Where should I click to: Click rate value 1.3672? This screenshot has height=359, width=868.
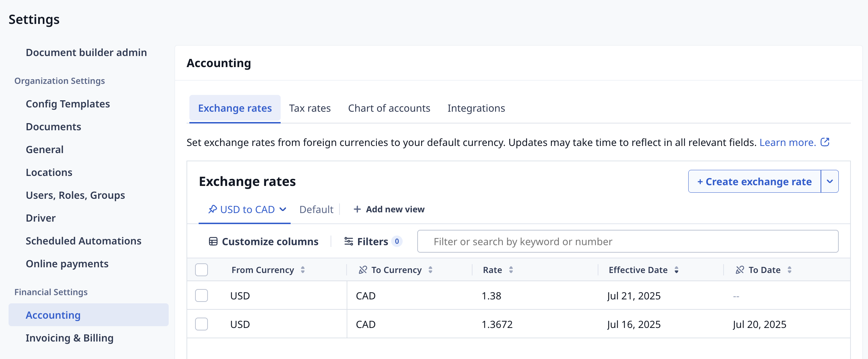pyautogui.click(x=497, y=324)
